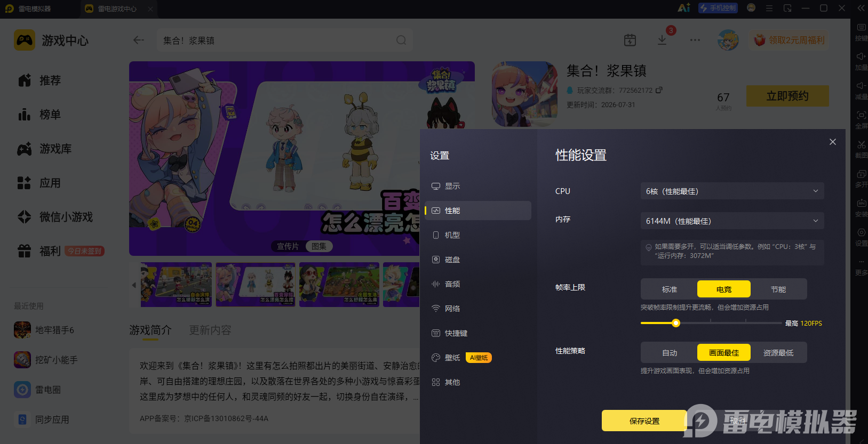Screen dimensions: 868x444
Task: Select the 宣传片 trailer toggle
Action: [x=288, y=246]
